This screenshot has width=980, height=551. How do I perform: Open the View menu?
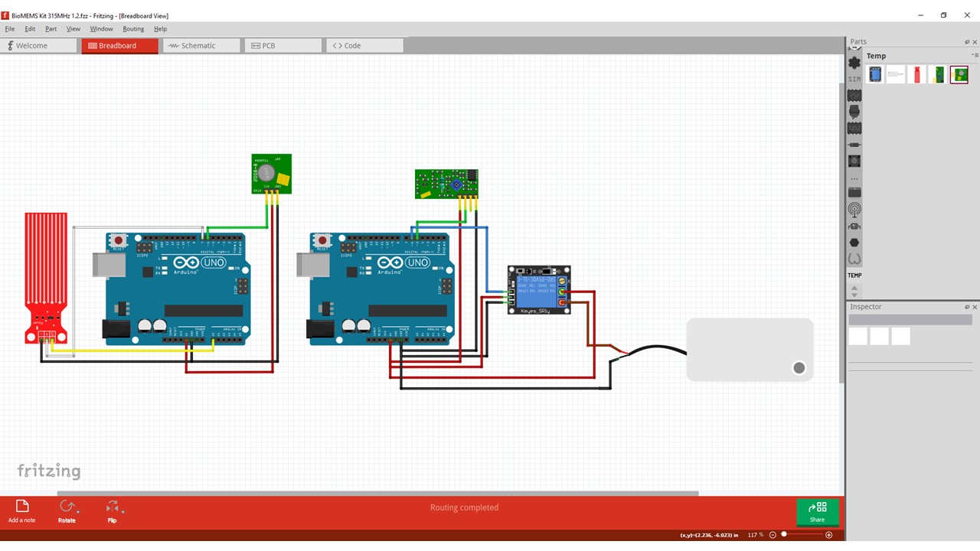click(73, 29)
